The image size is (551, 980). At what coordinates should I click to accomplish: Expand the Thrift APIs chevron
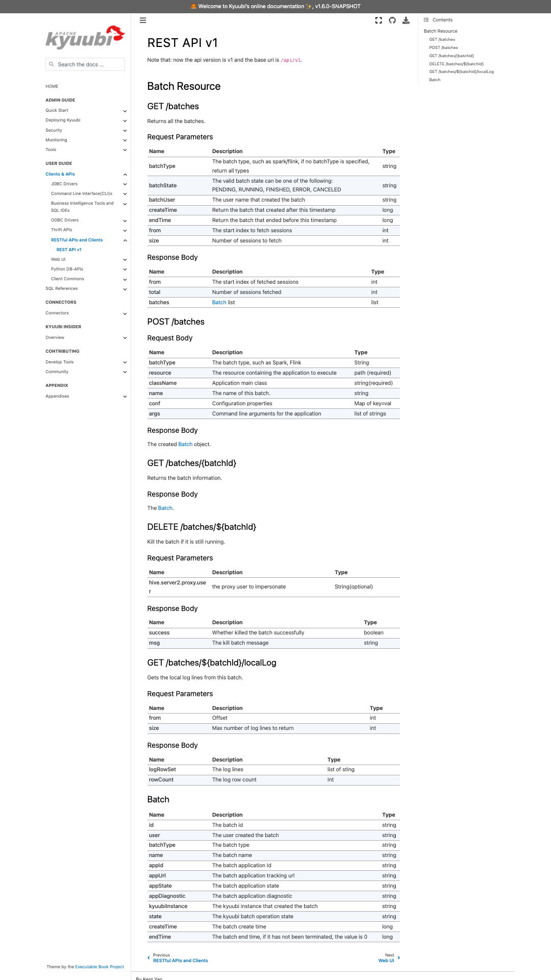[125, 230]
